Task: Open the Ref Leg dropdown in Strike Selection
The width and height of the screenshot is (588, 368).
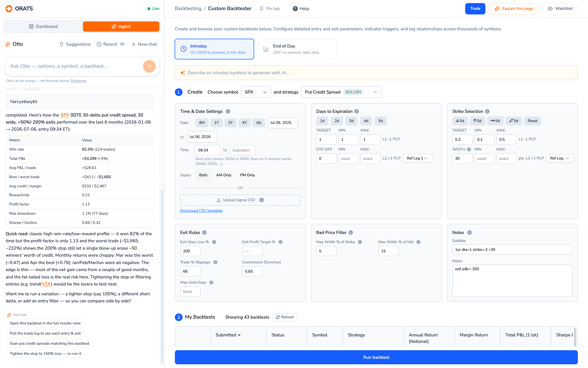Action: tap(560, 158)
